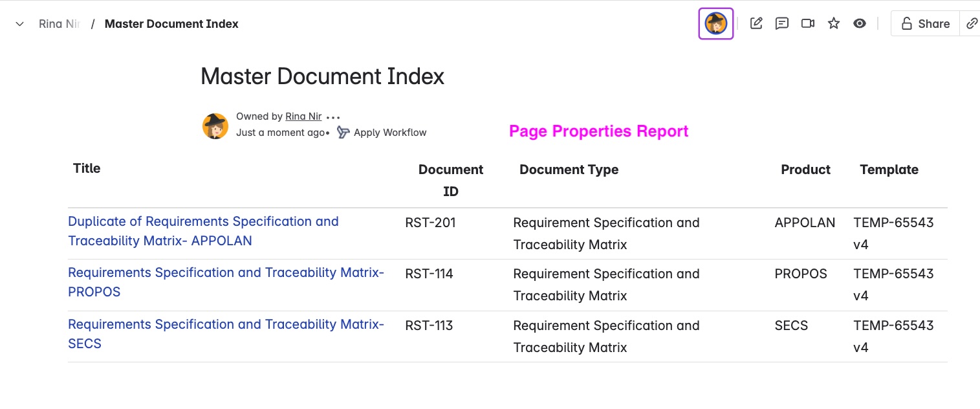Open Requirements Specification and Traceability Matrix- SECS

pyautogui.click(x=226, y=334)
